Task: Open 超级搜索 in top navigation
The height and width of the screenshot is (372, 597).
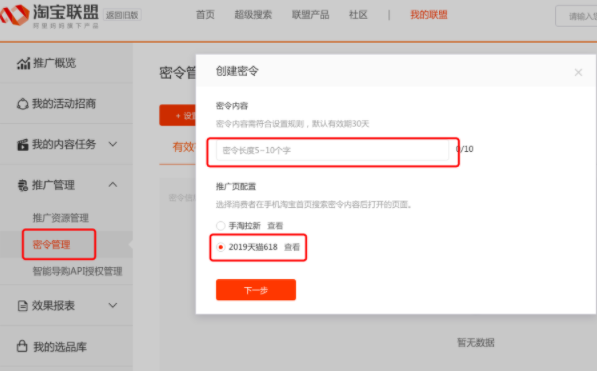Action: [x=253, y=15]
